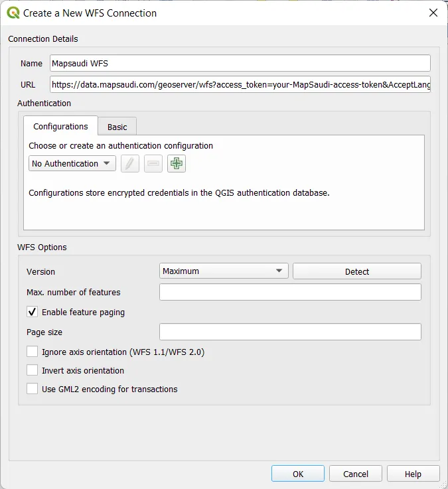Click the minus remove configuration icon
The width and height of the screenshot is (448, 489).
pyautogui.click(x=153, y=164)
